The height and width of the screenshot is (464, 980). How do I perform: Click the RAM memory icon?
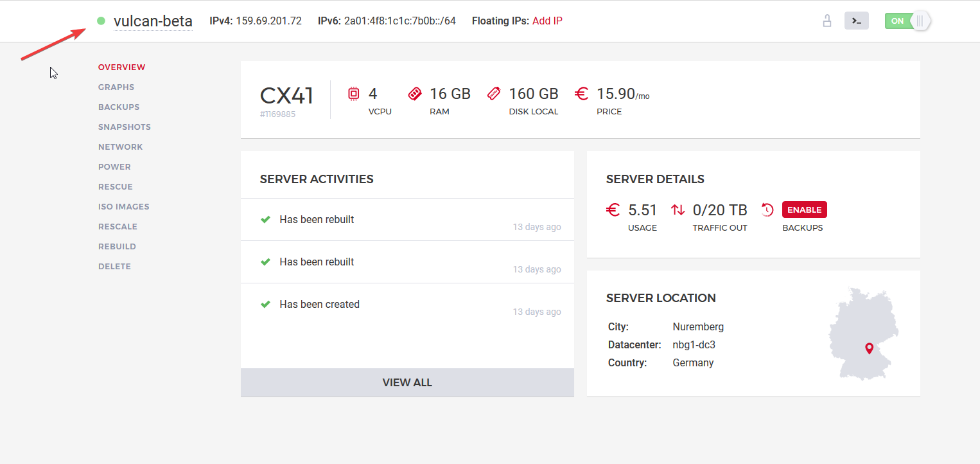[415, 94]
